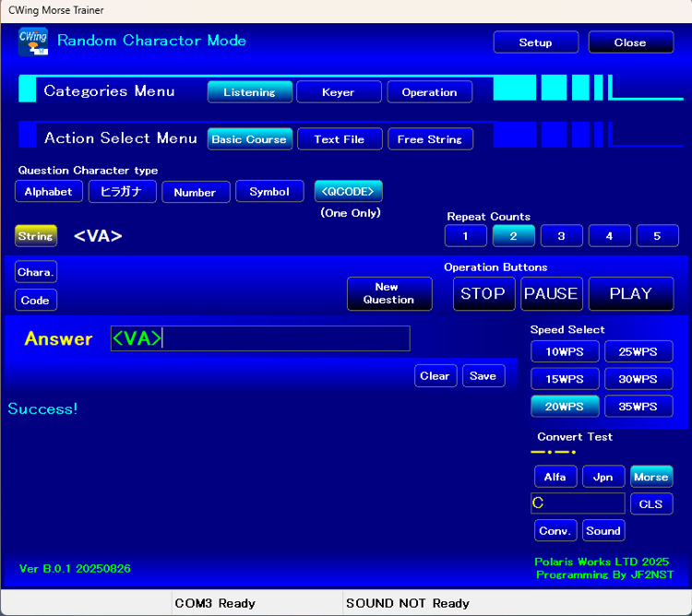Generate a New Question
Viewport: 692px width, 616px height.
pyautogui.click(x=388, y=293)
